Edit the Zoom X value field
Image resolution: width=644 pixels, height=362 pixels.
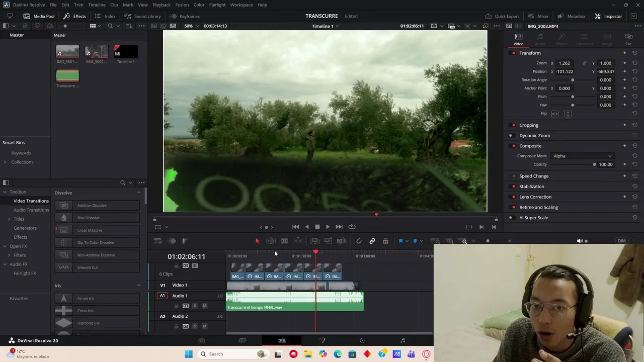(x=565, y=63)
